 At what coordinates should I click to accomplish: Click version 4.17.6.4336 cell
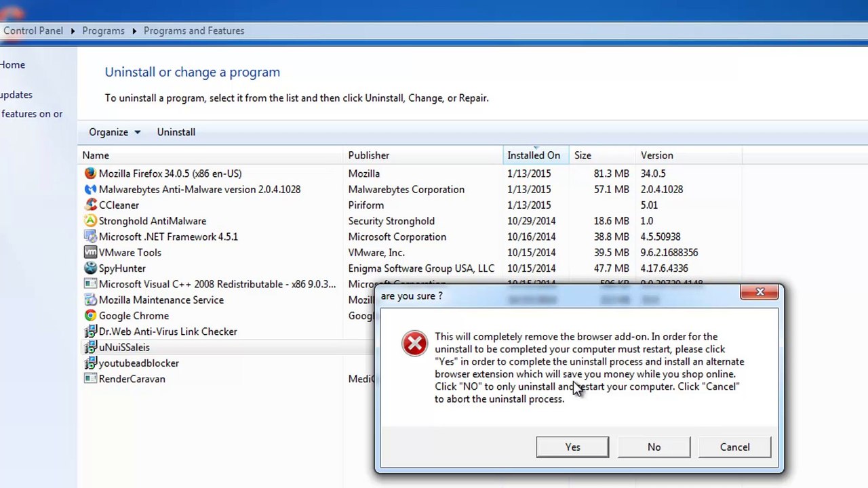(x=665, y=268)
